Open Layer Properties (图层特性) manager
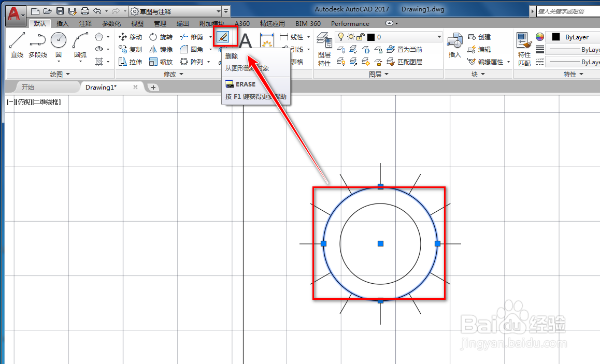Image resolution: width=600 pixels, height=364 pixels. (324, 49)
